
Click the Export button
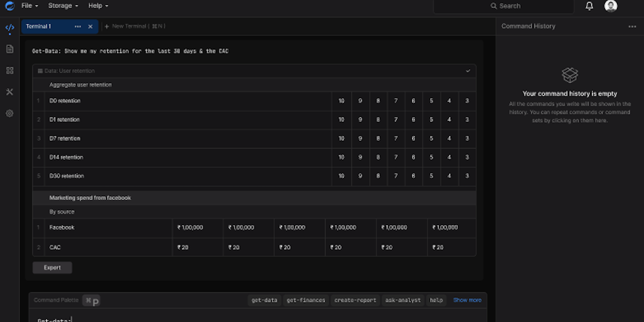pyautogui.click(x=52, y=267)
